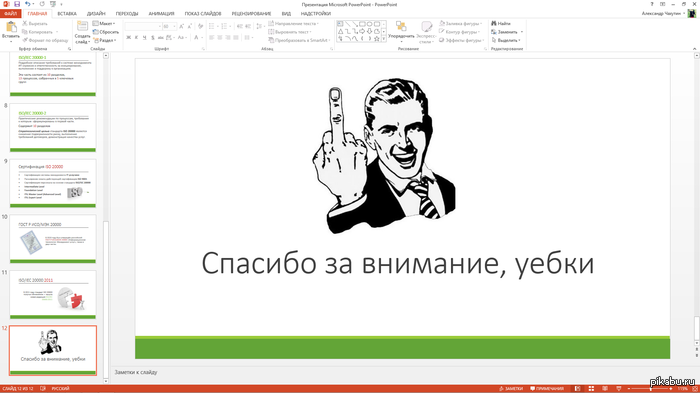The image size is (700, 393).
Task: Click the Save icon in quick access toolbar
Action: point(17,4)
